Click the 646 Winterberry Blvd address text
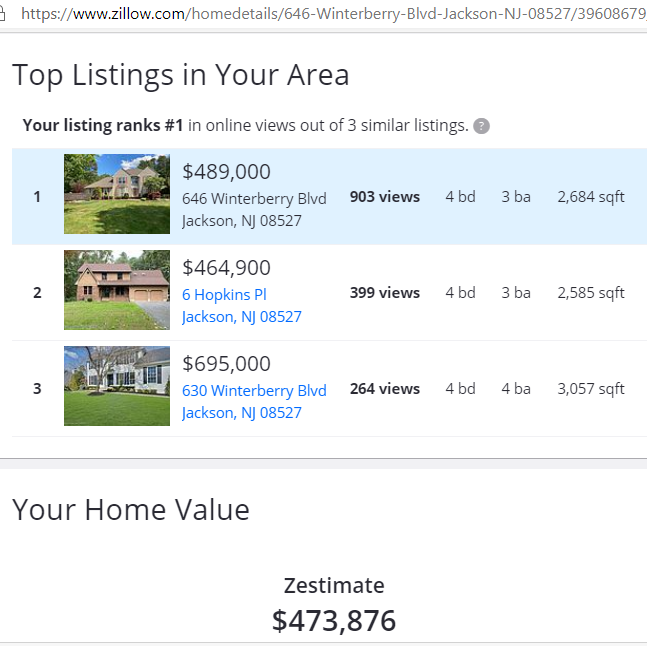 click(x=254, y=198)
